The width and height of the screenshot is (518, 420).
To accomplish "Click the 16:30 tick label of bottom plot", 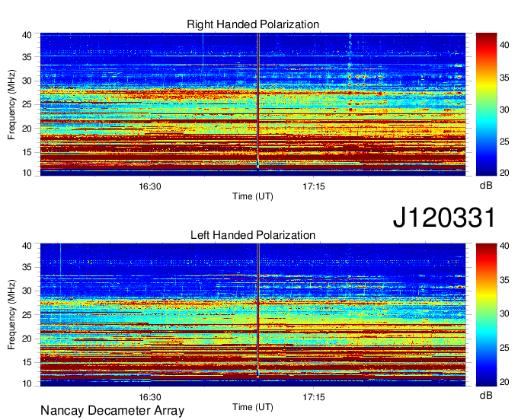I will (150, 397).
